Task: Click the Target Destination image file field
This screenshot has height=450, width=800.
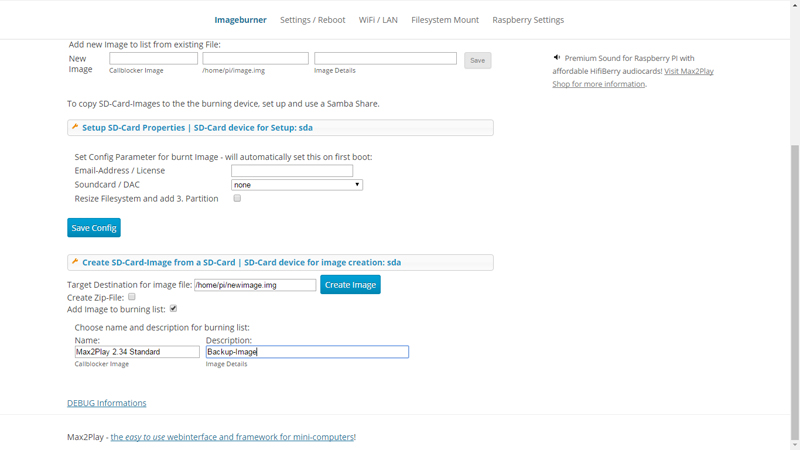Action: [x=255, y=285]
